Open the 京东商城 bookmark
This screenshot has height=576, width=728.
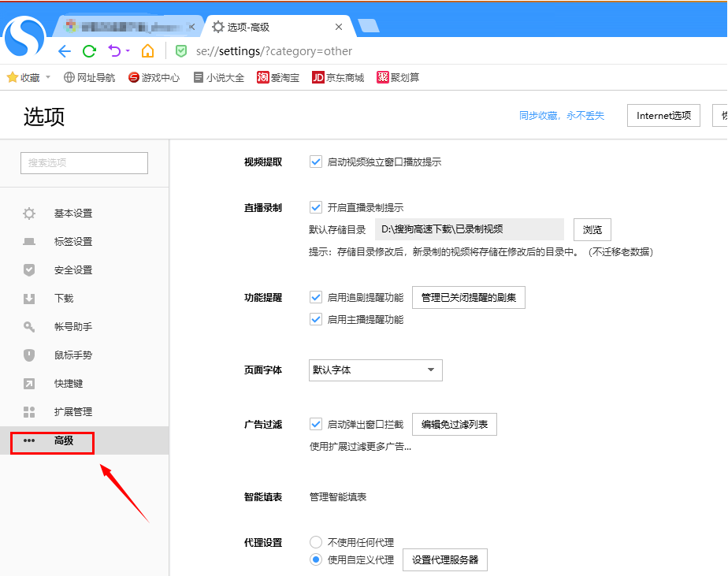338,77
